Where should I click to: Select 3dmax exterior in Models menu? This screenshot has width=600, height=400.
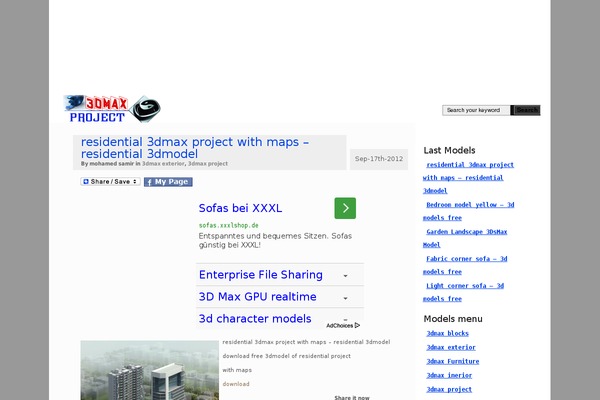click(x=451, y=348)
